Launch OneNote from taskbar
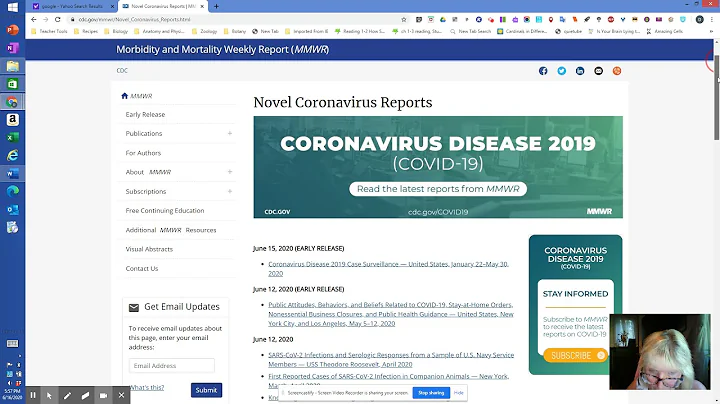The image size is (720, 404). 12,48
